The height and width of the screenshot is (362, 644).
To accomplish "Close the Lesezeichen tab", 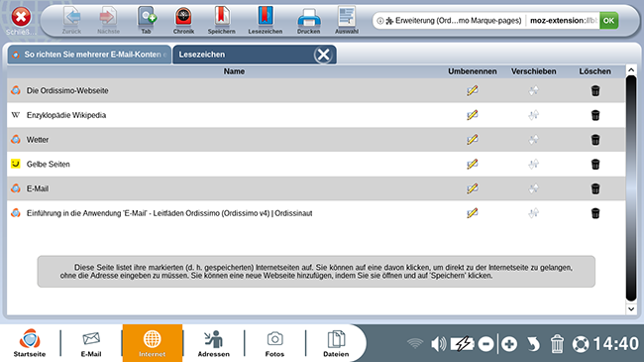I will pos(323,55).
